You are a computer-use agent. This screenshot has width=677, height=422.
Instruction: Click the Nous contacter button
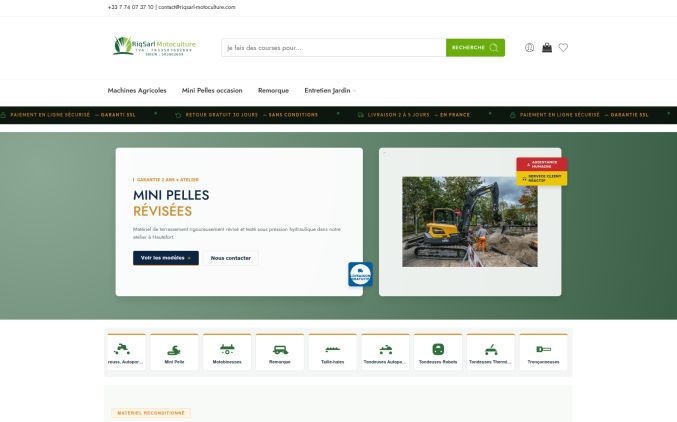(x=231, y=258)
